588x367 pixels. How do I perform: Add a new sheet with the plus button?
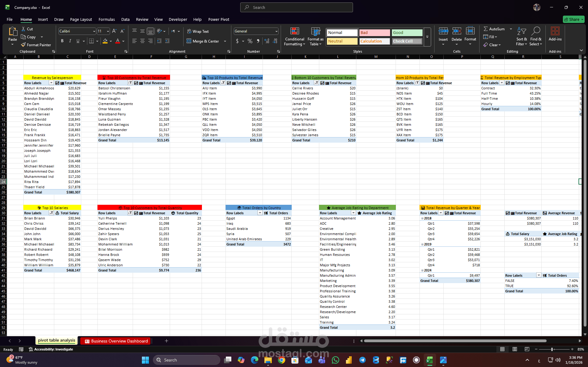166,341
